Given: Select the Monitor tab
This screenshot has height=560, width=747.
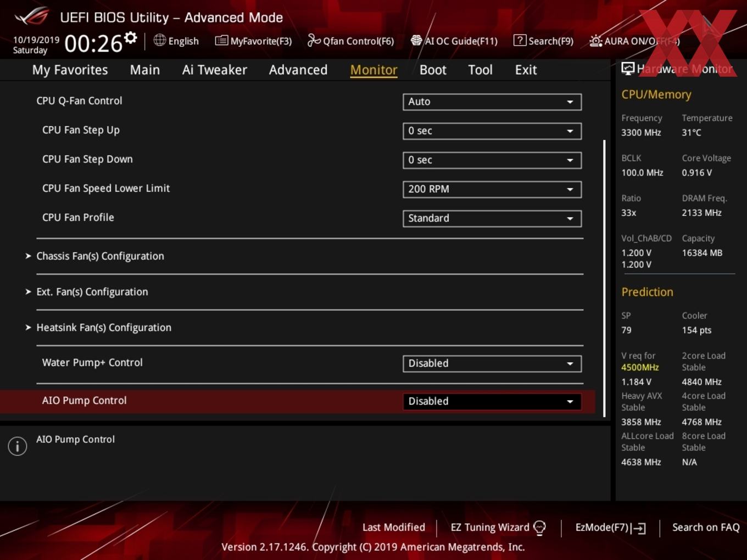Looking at the screenshot, I should click(374, 70).
